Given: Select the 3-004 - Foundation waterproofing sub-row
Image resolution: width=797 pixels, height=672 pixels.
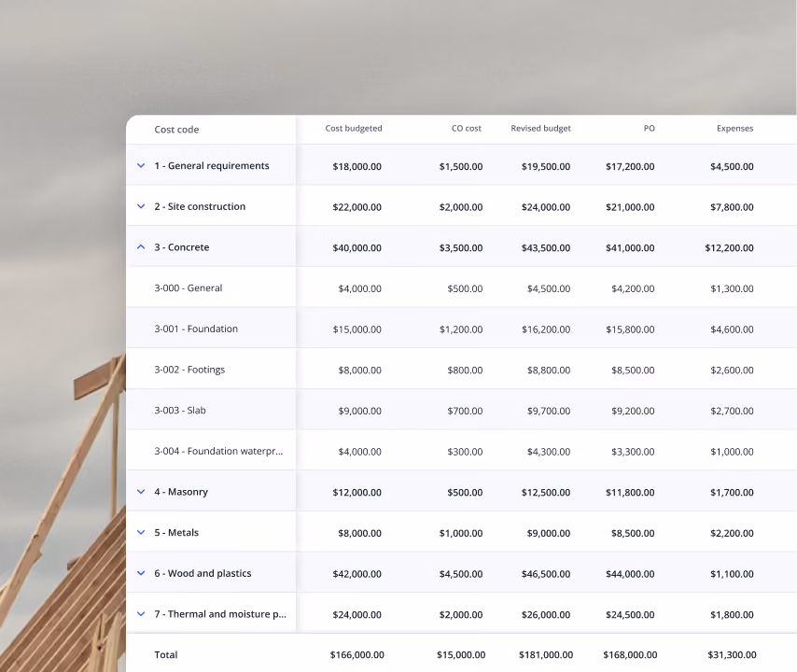Looking at the screenshot, I should coord(461,451).
